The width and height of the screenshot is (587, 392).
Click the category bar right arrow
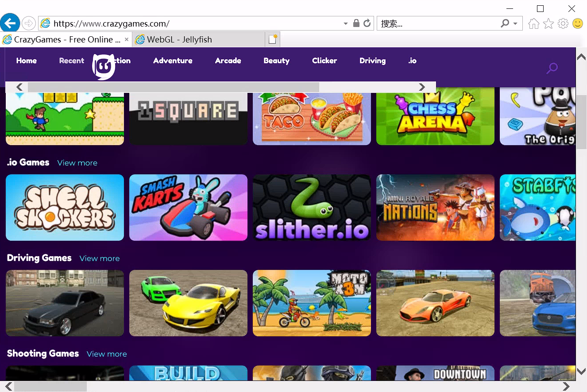422,87
